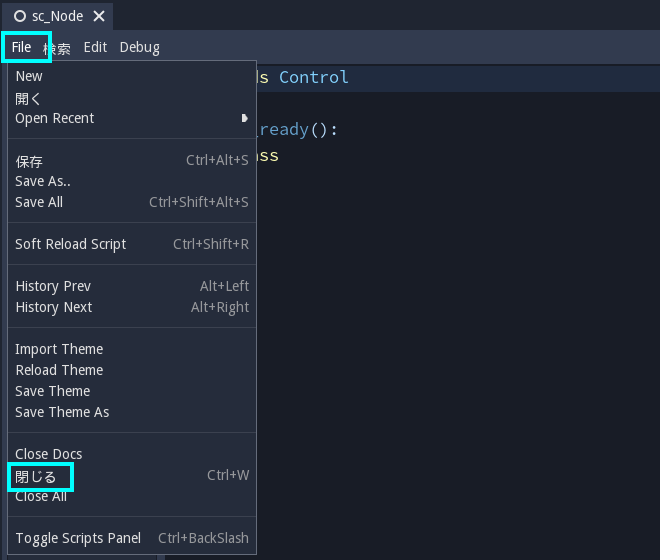Click the circle icon on sc_Node tab
The width and height of the screenshot is (660, 560).
click(x=20, y=16)
